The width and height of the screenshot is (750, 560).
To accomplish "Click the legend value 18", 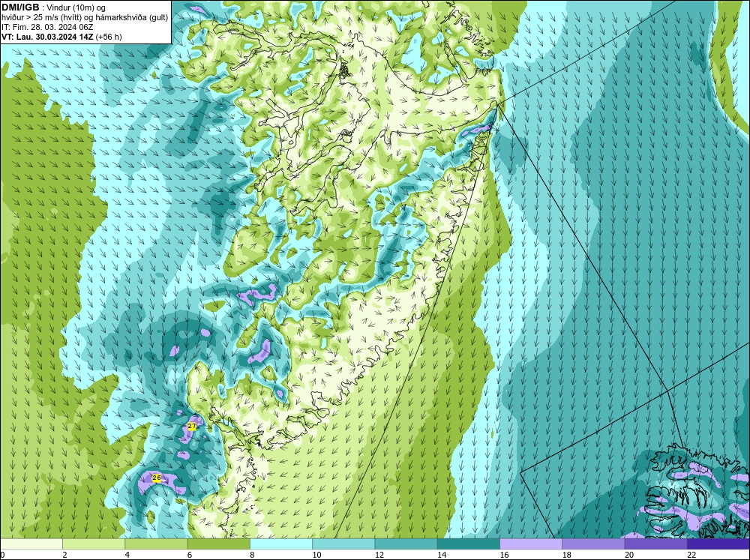I will (x=566, y=554).
